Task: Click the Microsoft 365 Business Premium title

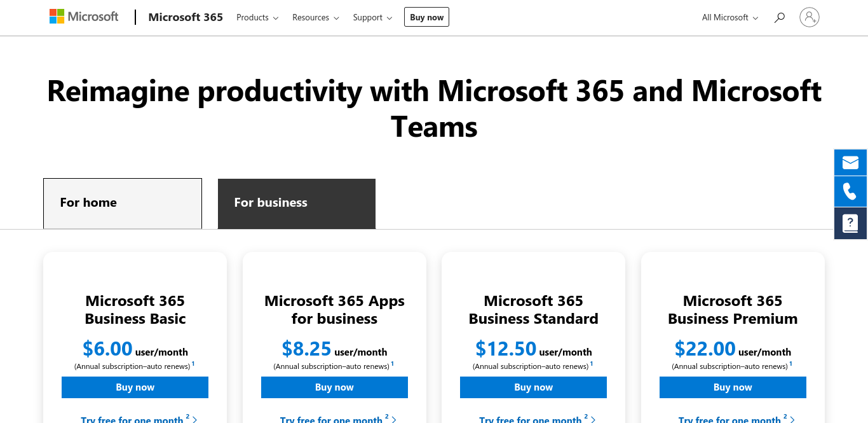Action: tap(733, 310)
